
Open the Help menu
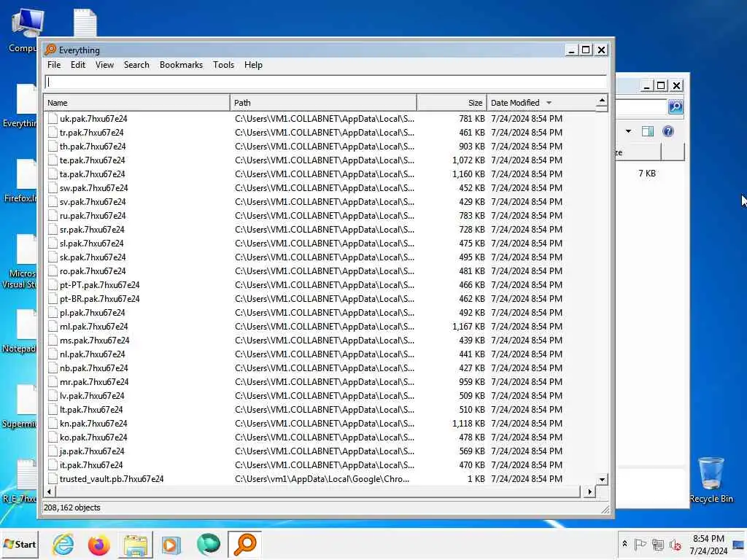click(253, 65)
